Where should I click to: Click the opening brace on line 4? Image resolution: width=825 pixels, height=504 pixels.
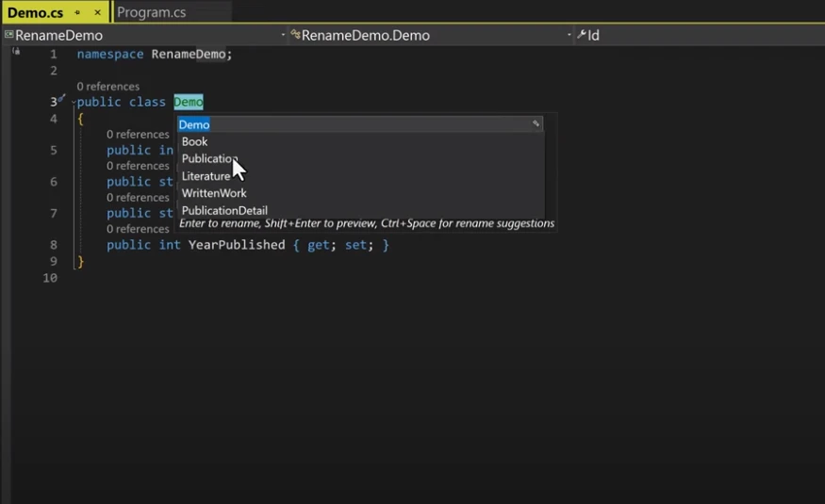point(80,120)
